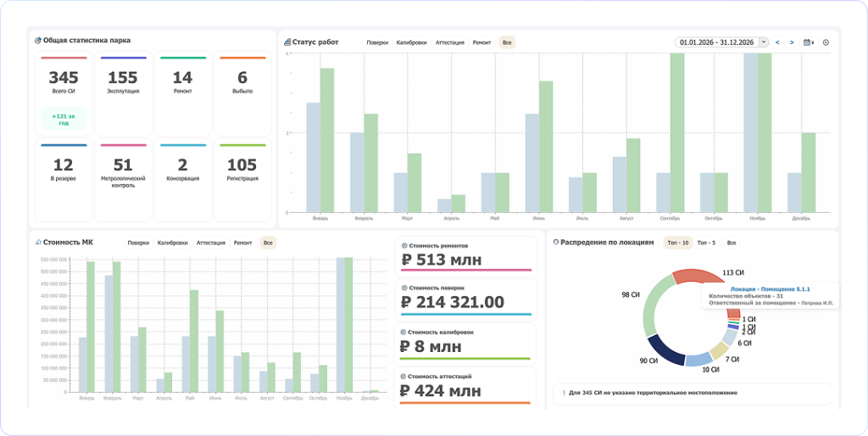This screenshot has width=868, height=436.
Task: Click the +121 за год badge
Action: [x=64, y=119]
